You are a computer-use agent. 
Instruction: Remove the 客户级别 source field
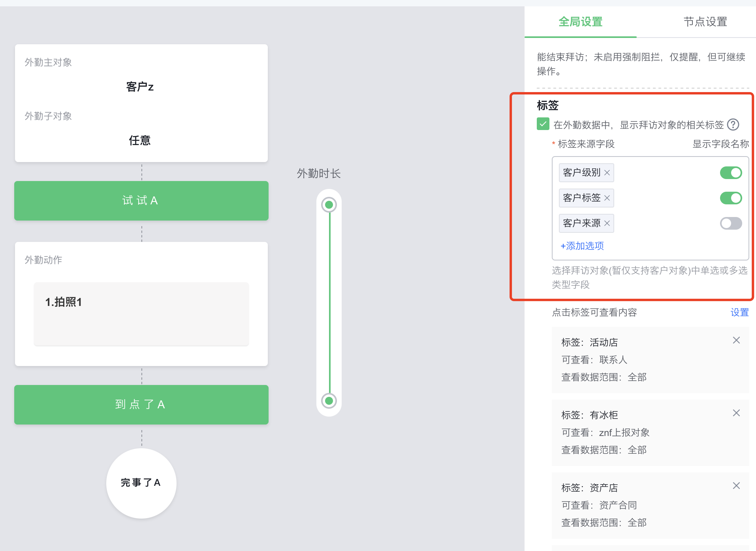click(x=607, y=173)
